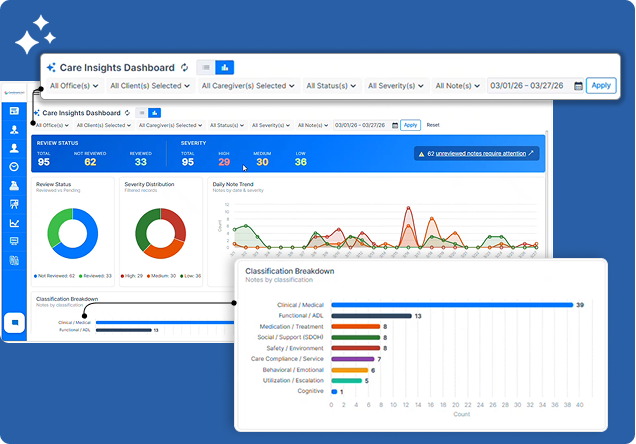The image size is (636, 444).
Task: Open the enlarged All Note(s) dropdown
Action: (458, 86)
